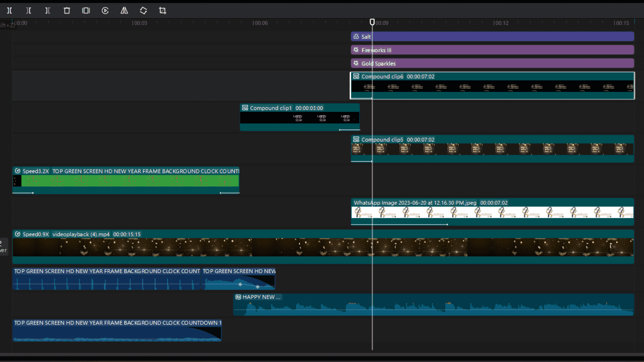Click the Delete trash icon
644x362 pixels.
pos(67,11)
